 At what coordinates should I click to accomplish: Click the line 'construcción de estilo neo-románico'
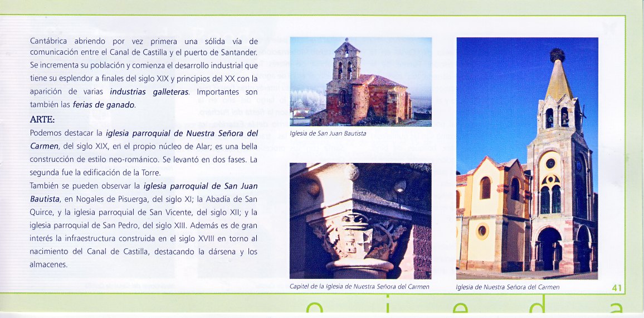[144, 160]
